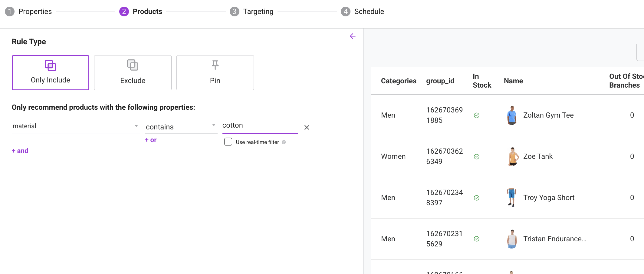644x274 pixels.
Task: Choose the Exclude rule type
Action: tap(133, 73)
